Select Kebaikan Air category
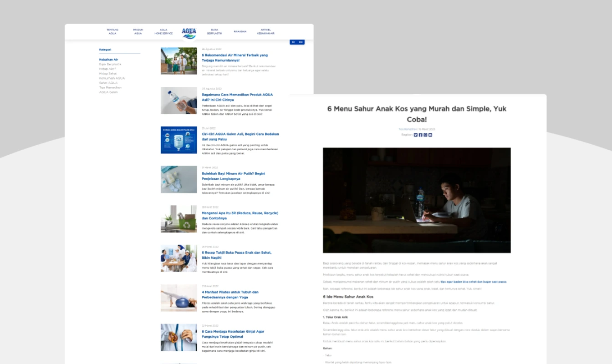Screen dimensions: 612x364 (108, 60)
